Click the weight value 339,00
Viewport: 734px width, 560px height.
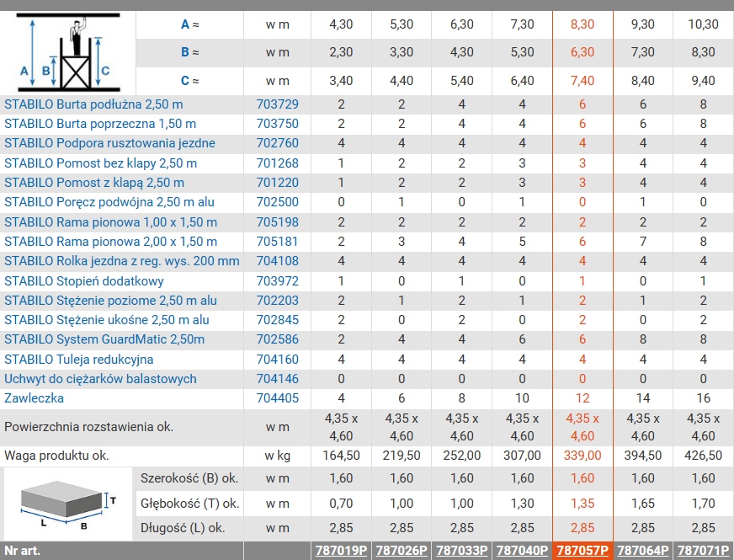582,455
